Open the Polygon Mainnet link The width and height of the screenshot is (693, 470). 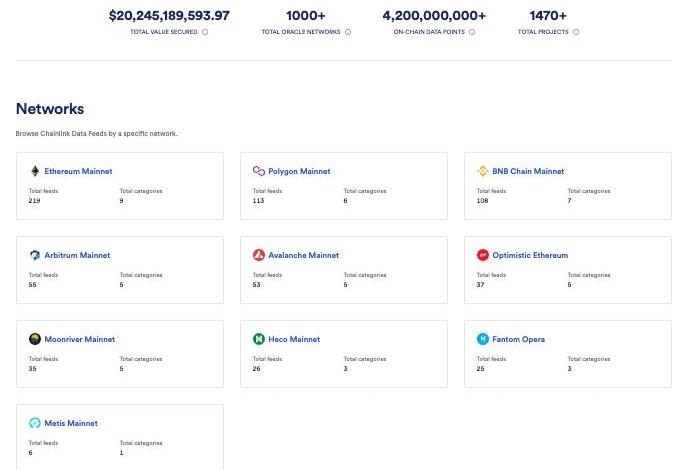click(299, 171)
